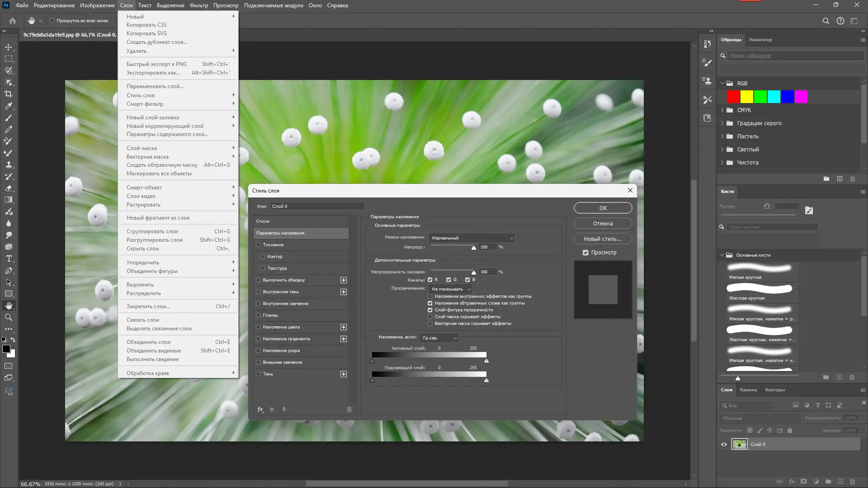Viewport: 868px width, 488px height.
Task: Choose Стиль слоя in Слои menu
Action: (141, 95)
